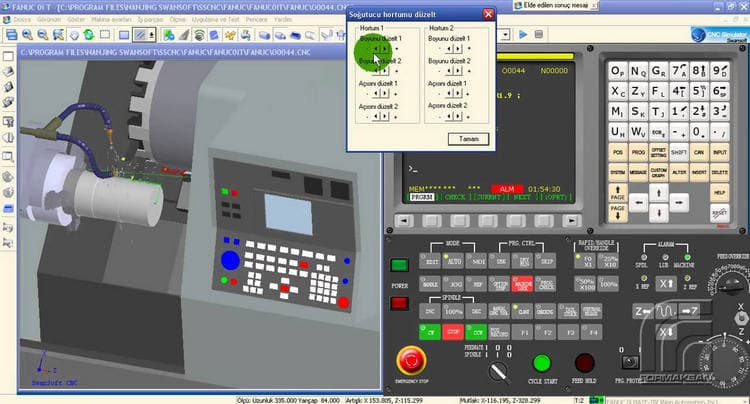Click the PROG function key
This screenshot has width=750, height=404.
(638, 153)
